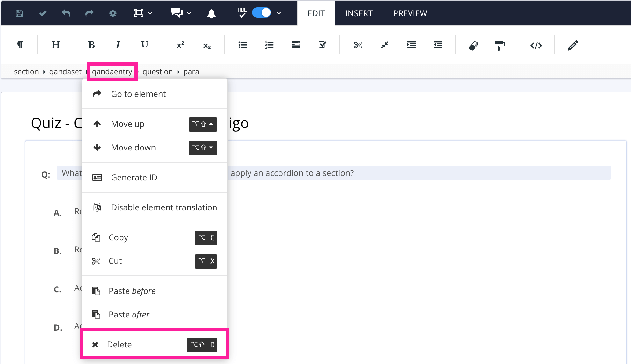
Task: Click the Save disk icon
Action: point(19,13)
